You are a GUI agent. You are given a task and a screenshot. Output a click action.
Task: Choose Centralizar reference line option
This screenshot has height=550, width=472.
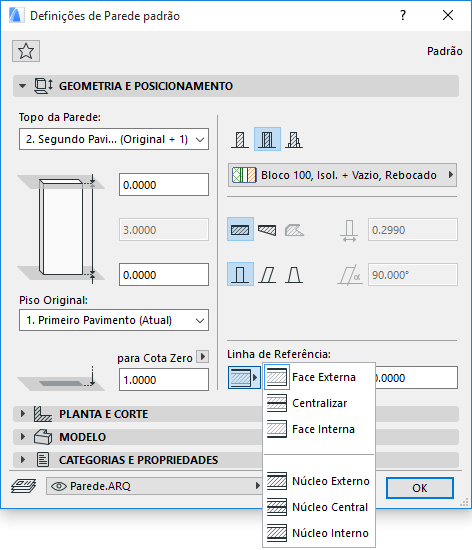point(318,403)
